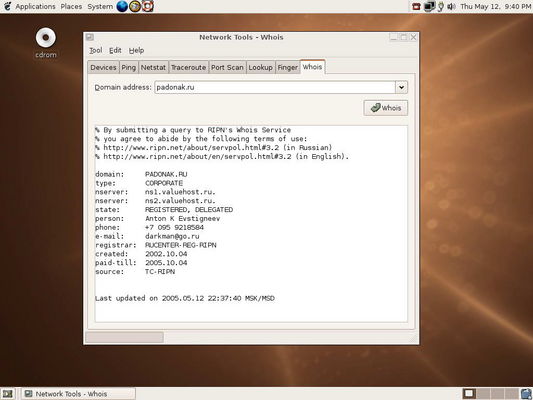Click nserver ns1.valuehost.ru. entry
This screenshot has width=533, height=400.
pyautogui.click(x=180, y=192)
